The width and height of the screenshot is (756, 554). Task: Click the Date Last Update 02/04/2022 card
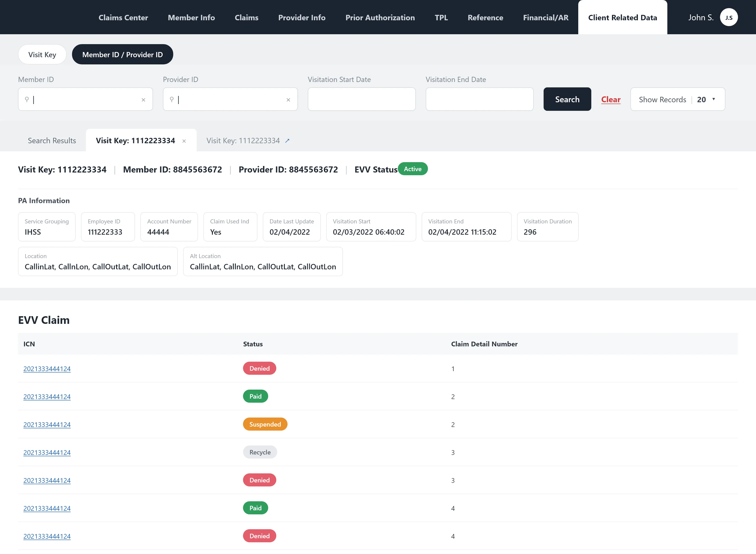(x=292, y=227)
